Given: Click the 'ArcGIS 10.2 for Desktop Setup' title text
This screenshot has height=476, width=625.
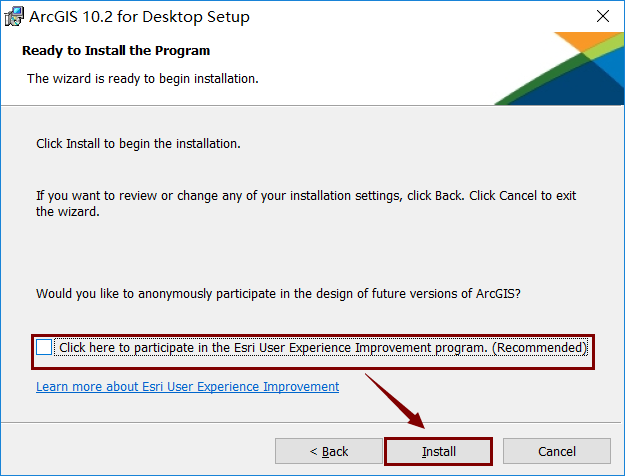Looking at the screenshot, I should point(140,17).
